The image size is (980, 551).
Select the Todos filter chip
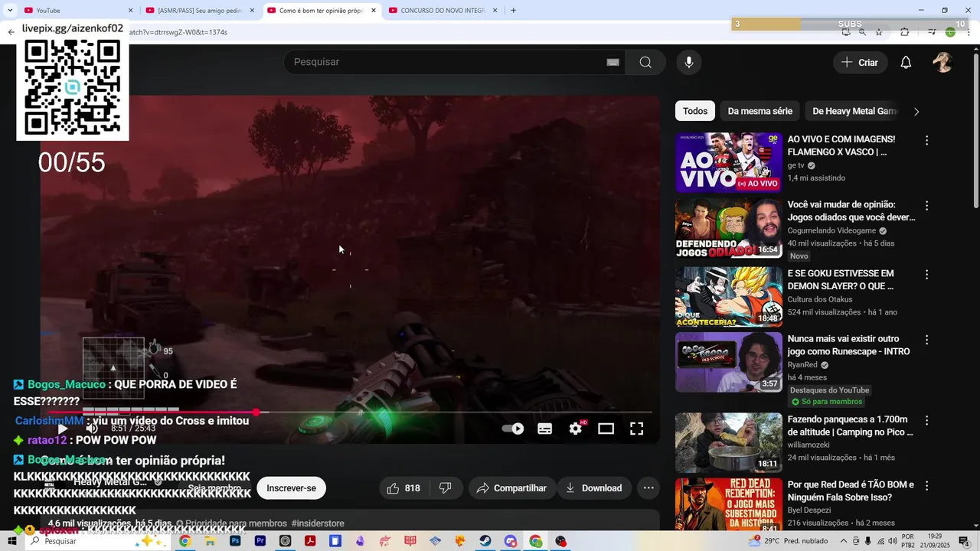pyautogui.click(x=695, y=112)
